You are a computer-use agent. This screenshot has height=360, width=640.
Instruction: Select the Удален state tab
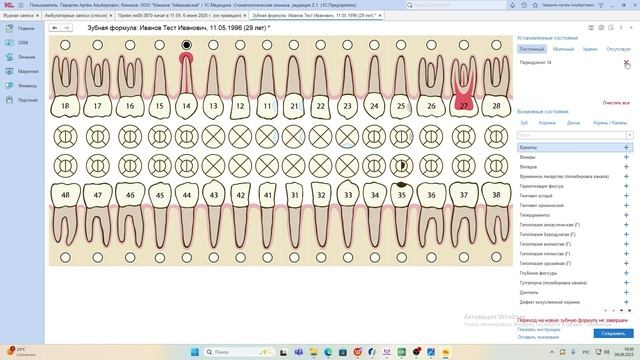(590, 49)
